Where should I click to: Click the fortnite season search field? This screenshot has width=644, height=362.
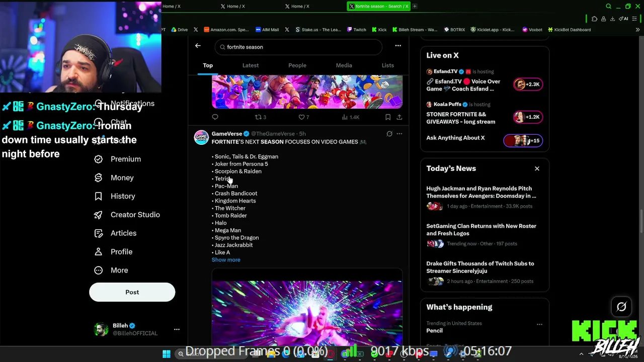coord(298,47)
